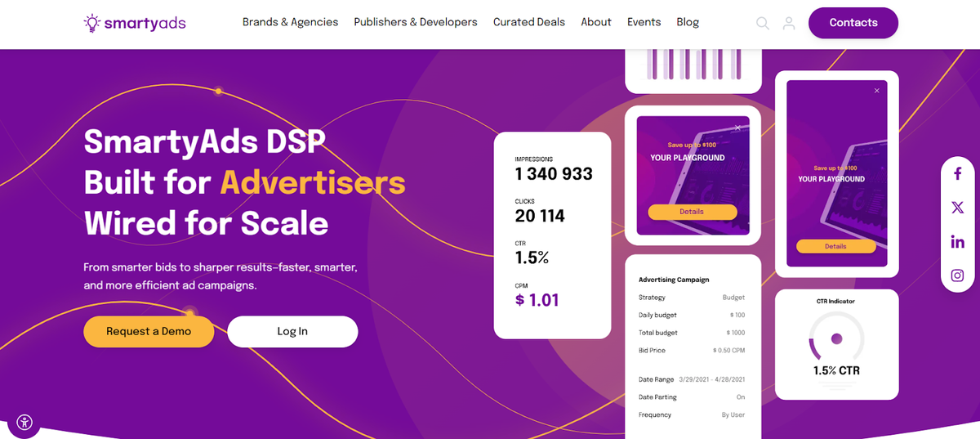Click Details in the small ad card
The height and width of the screenshot is (439, 980).
tap(693, 212)
